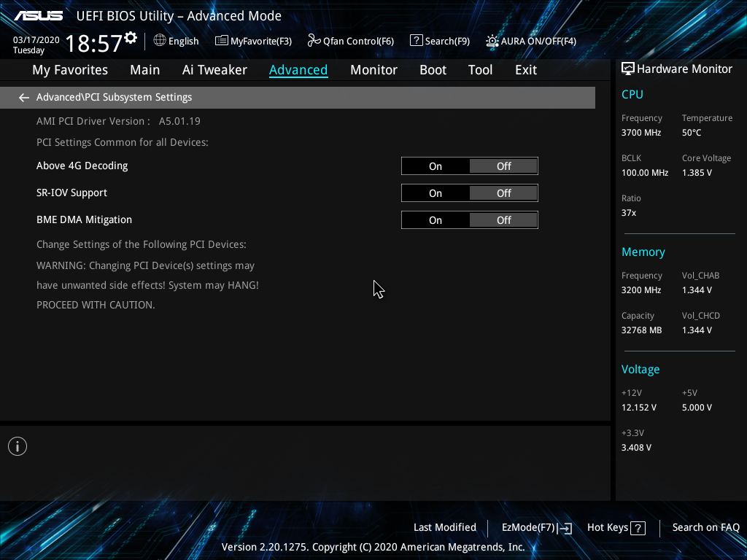Click the EzMode exit arrow icon
The image size is (747, 560).
coord(565,528)
